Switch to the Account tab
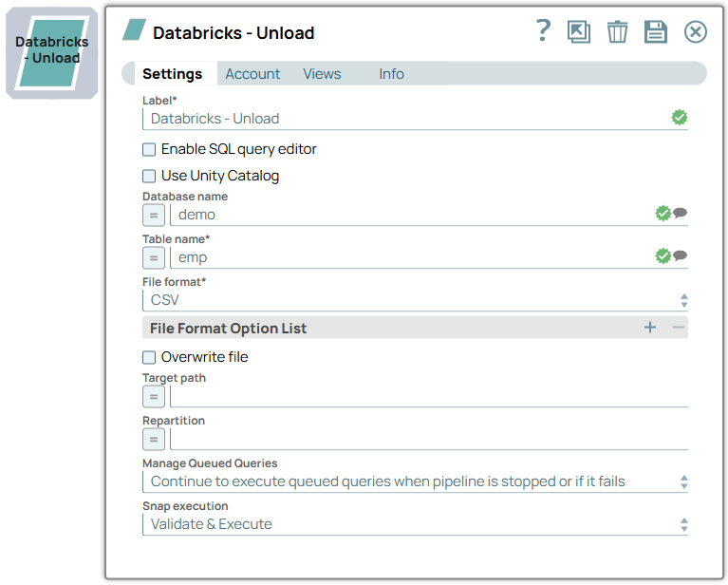The height and width of the screenshot is (585, 728). (252, 74)
